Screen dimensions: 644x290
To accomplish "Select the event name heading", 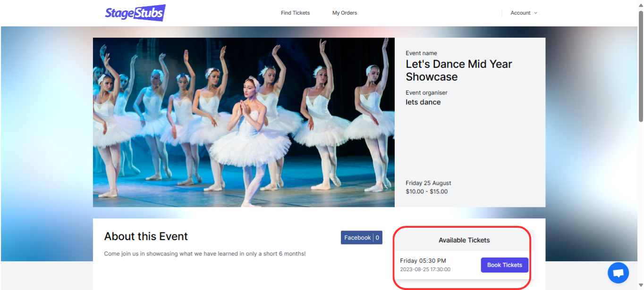I will pos(458,70).
